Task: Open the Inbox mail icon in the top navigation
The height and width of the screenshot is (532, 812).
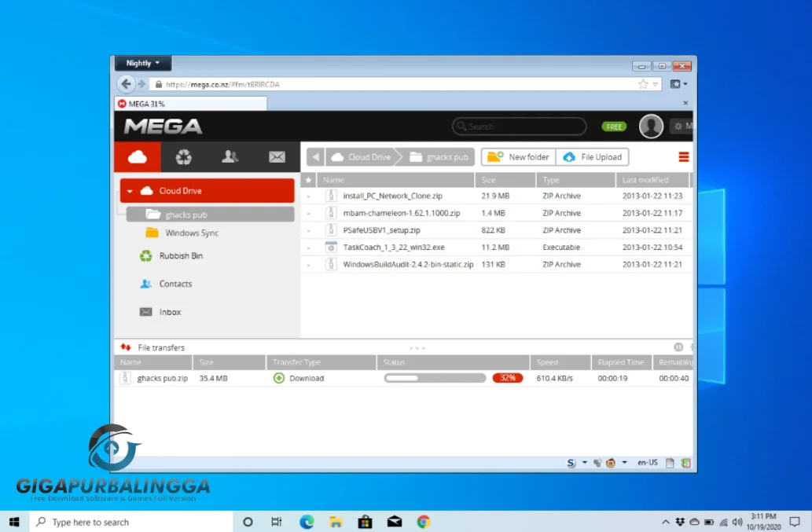Action: click(277, 156)
